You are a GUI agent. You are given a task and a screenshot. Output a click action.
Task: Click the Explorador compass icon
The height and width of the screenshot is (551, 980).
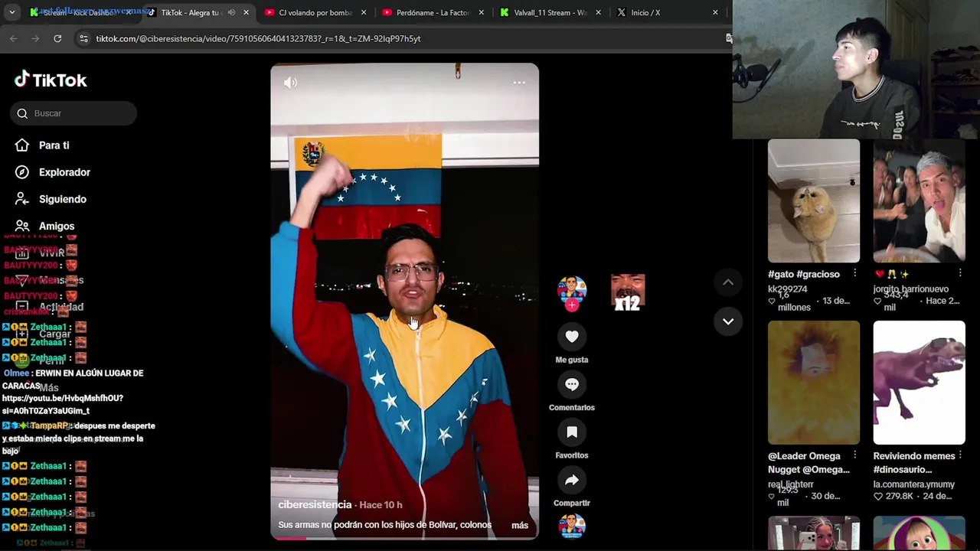click(x=22, y=172)
